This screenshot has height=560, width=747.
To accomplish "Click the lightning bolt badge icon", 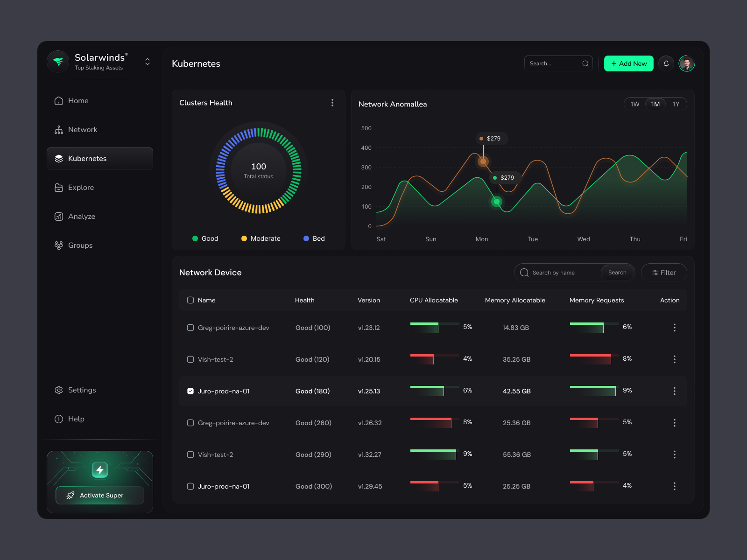I will click(x=100, y=470).
